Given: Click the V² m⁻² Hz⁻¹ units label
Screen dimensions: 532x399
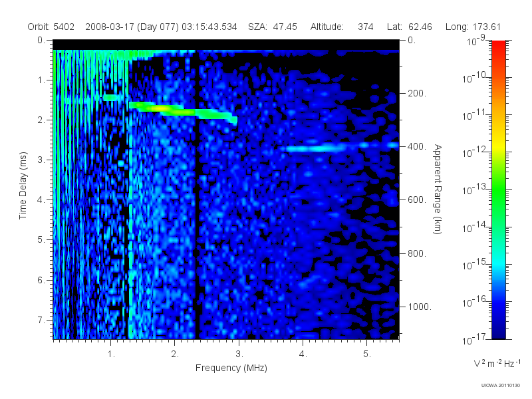Looking at the screenshot, I should tap(497, 363).
